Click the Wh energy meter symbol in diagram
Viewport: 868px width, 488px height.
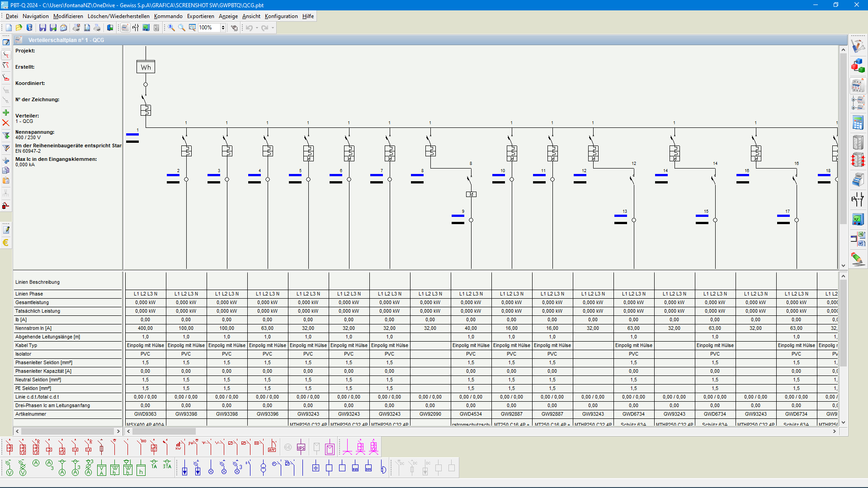(x=146, y=67)
